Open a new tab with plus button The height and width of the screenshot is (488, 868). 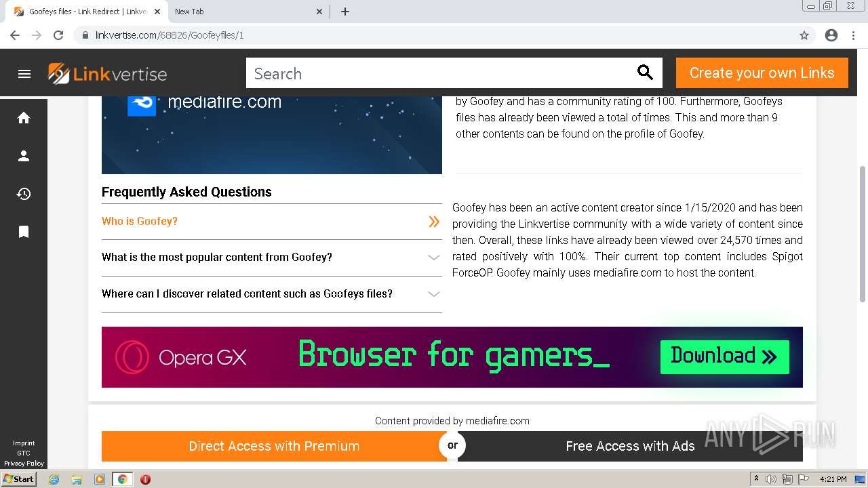[x=345, y=12]
